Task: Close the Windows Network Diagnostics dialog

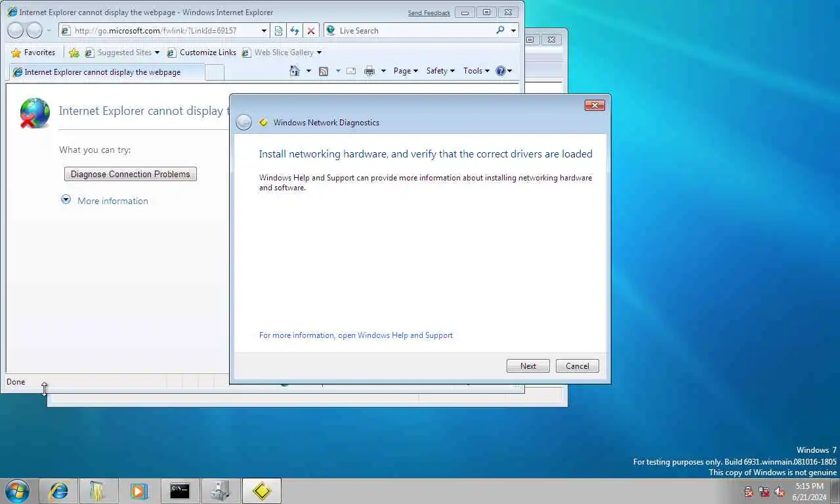Action: tap(595, 105)
